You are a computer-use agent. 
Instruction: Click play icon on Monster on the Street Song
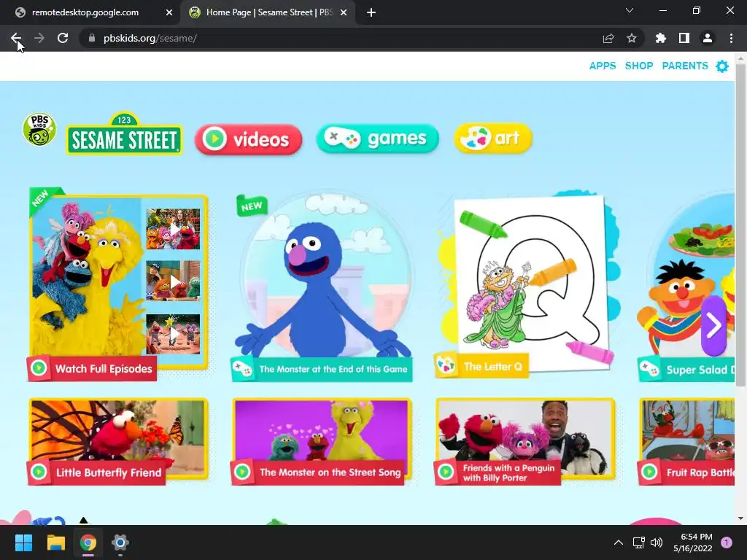tap(242, 472)
